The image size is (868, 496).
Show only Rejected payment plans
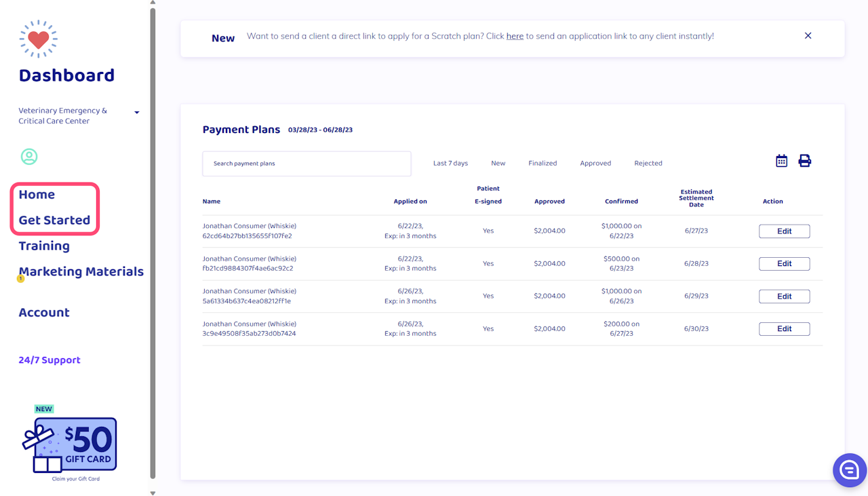tap(648, 164)
